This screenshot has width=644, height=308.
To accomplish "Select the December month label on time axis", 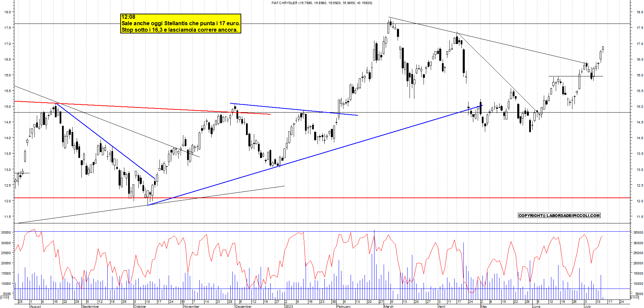I will click(x=244, y=306).
